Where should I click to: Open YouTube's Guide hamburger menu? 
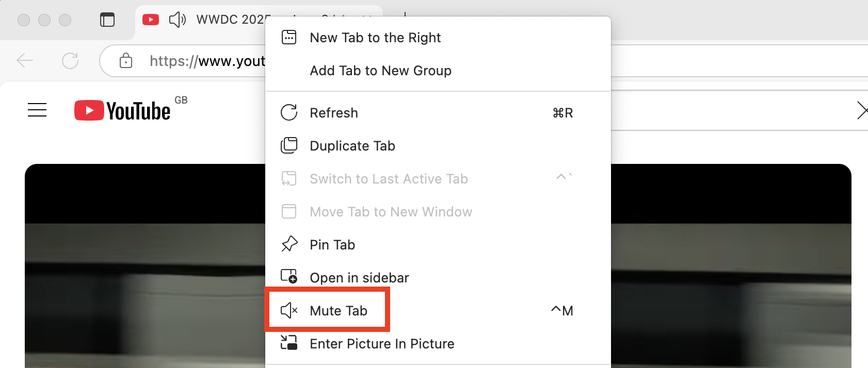click(x=37, y=110)
